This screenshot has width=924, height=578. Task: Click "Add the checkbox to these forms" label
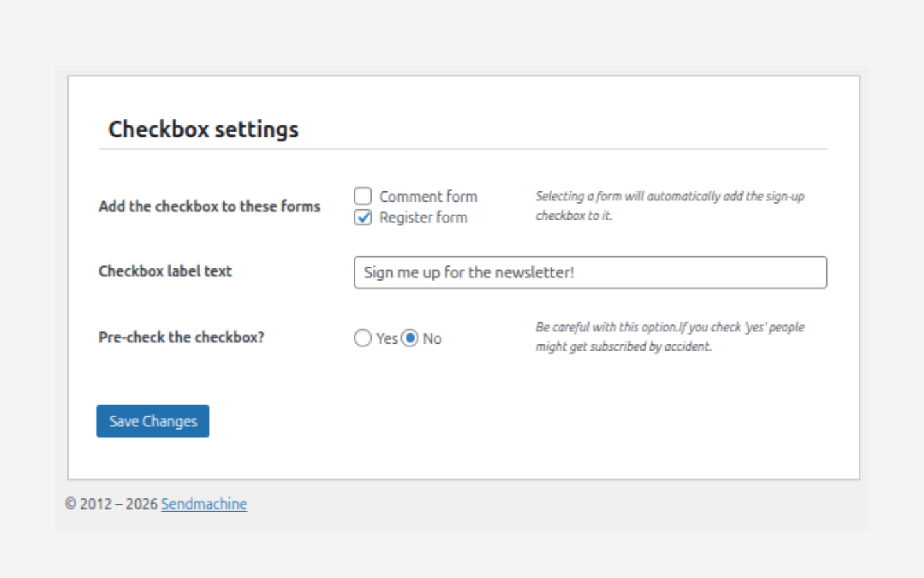point(209,206)
